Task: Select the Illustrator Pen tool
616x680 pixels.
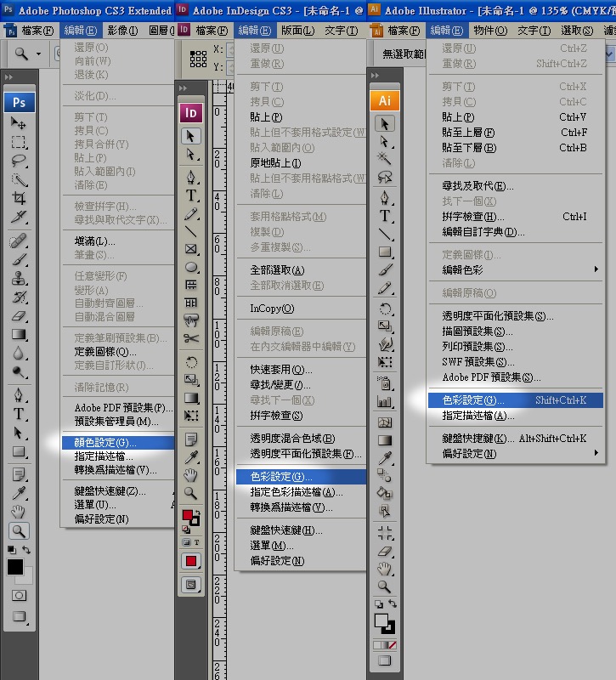Action: click(385, 198)
